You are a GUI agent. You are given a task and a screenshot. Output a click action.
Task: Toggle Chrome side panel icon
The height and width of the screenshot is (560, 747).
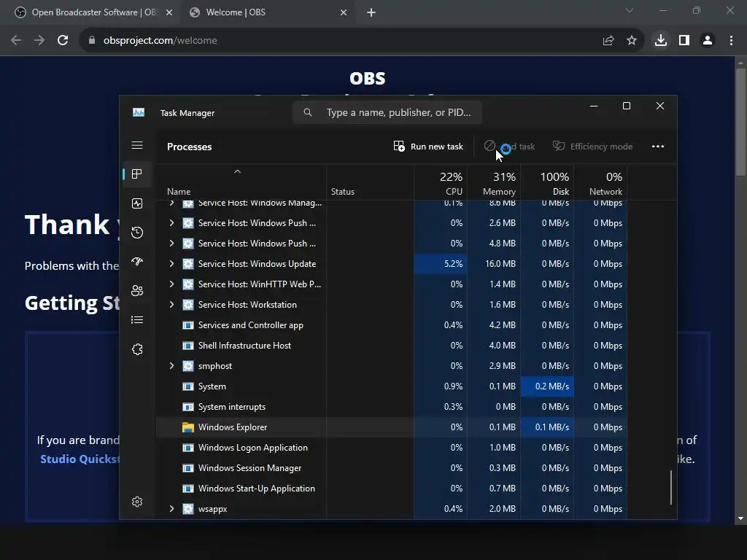click(684, 41)
